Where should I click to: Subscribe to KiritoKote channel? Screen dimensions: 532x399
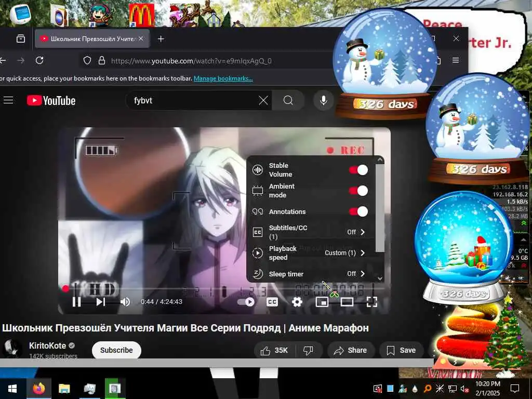116,350
